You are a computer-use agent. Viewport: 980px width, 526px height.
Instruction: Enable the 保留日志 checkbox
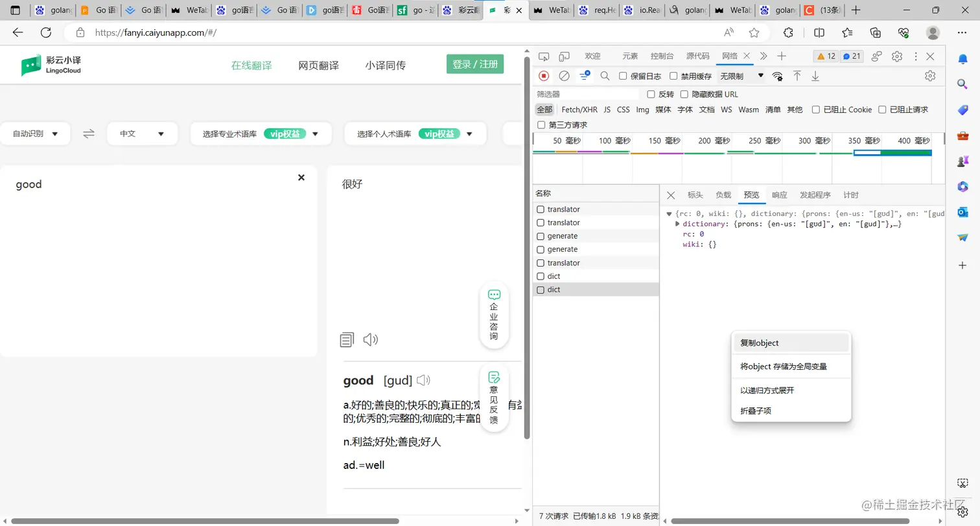623,76
